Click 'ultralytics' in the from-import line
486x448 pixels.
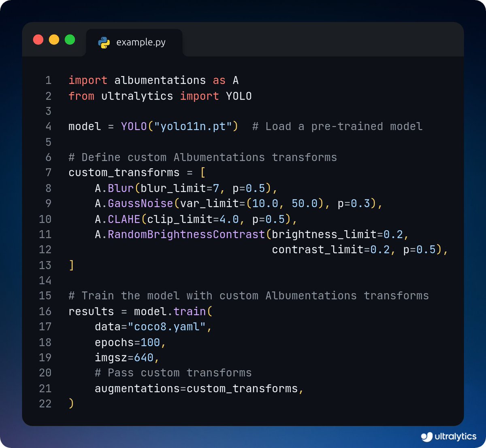(x=137, y=96)
